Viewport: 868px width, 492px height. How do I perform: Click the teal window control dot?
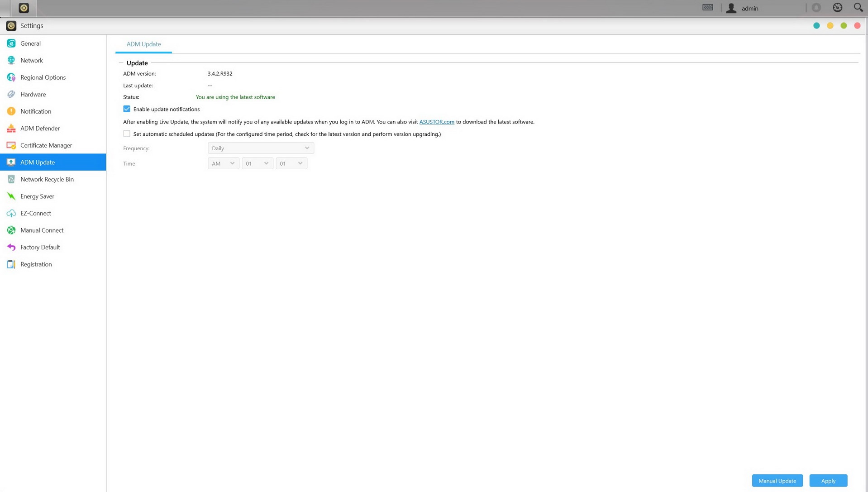[x=816, y=26]
